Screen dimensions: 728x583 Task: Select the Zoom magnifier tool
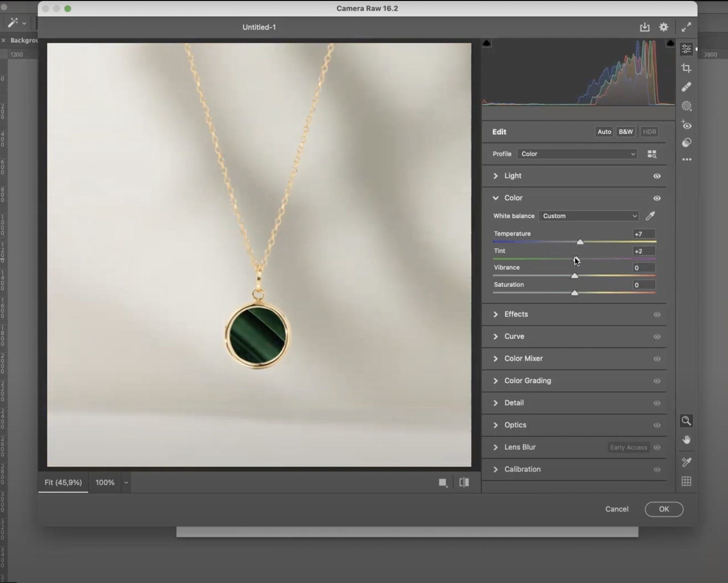[686, 421]
